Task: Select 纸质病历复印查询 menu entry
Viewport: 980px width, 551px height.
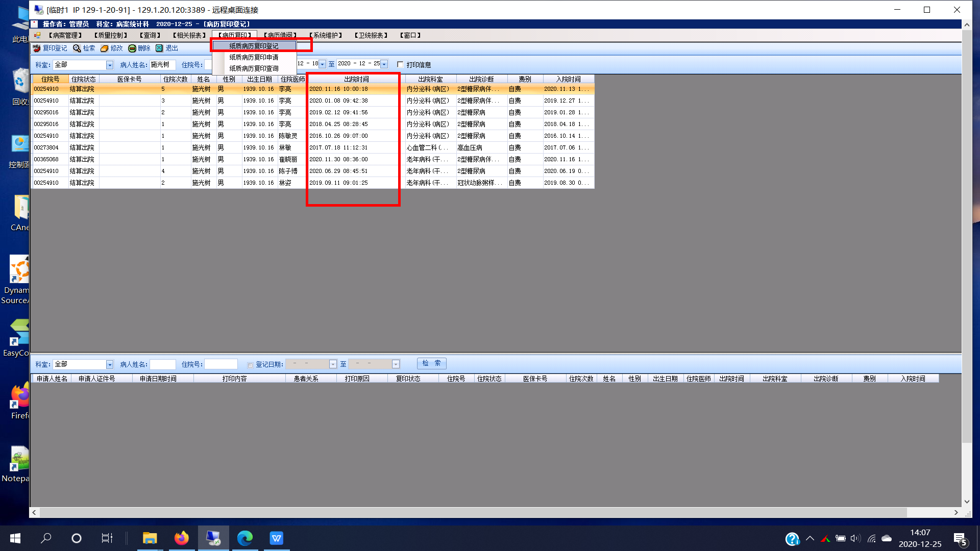Action: pyautogui.click(x=254, y=68)
